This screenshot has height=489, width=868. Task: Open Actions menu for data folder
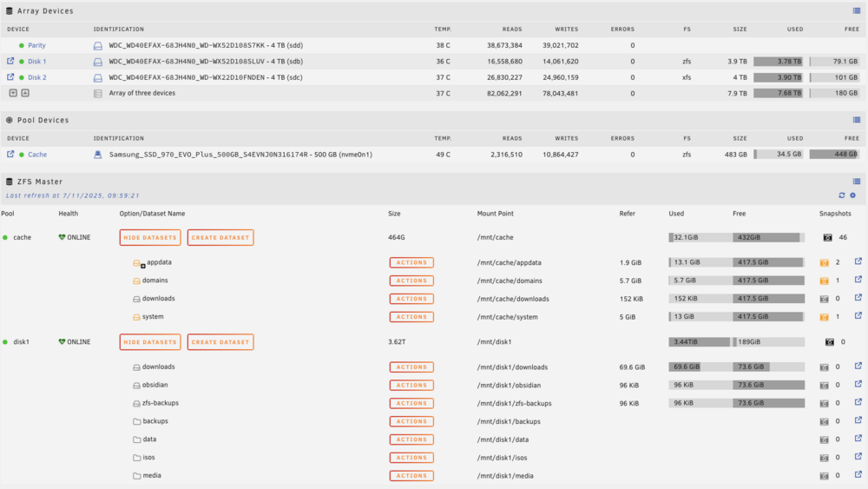pyautogui.click(x=411, y=439)
